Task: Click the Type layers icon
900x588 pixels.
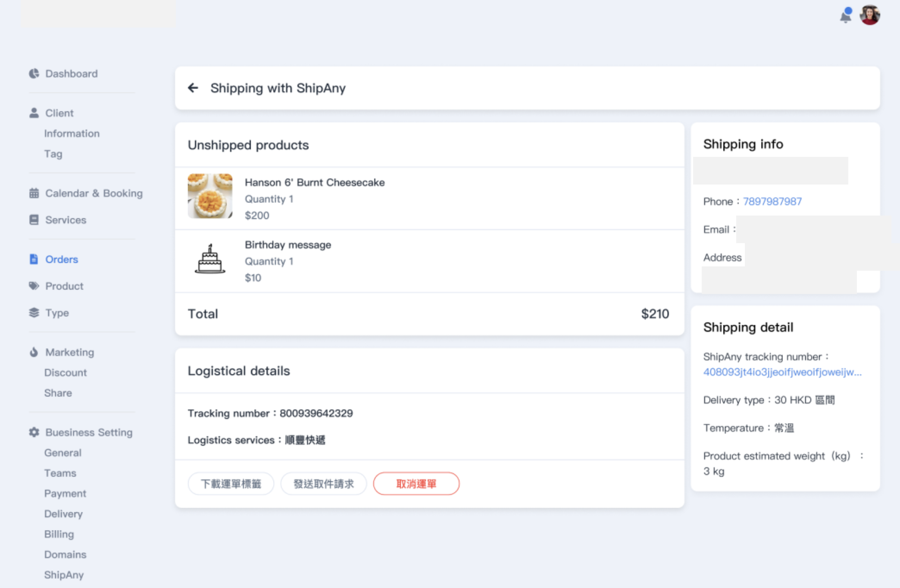Action: (34, 313)
